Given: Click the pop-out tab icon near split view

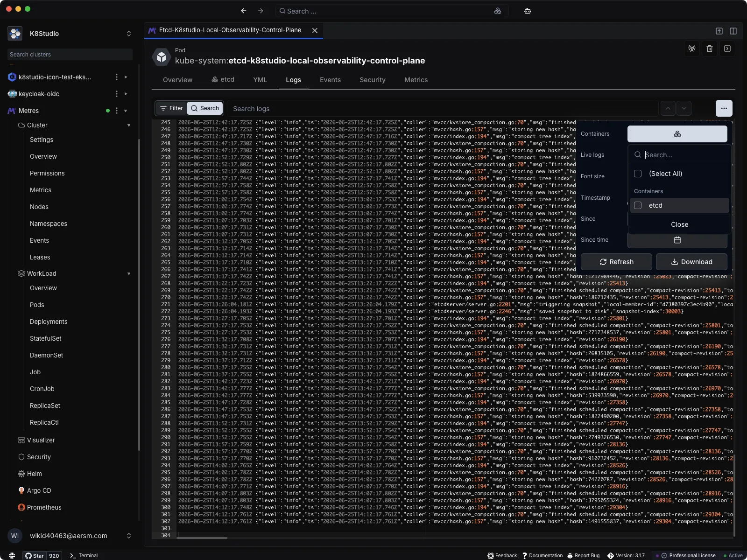Looking at the screenshot, I should pyautogui.click(x=719, y=31).
